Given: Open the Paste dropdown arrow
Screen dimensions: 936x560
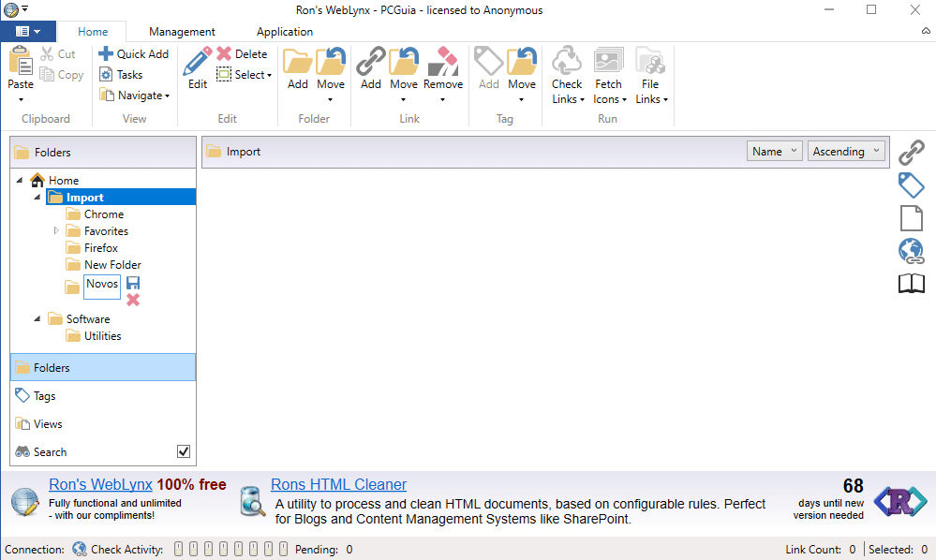Looking at the screenshot, I should (x=21, y=99).
